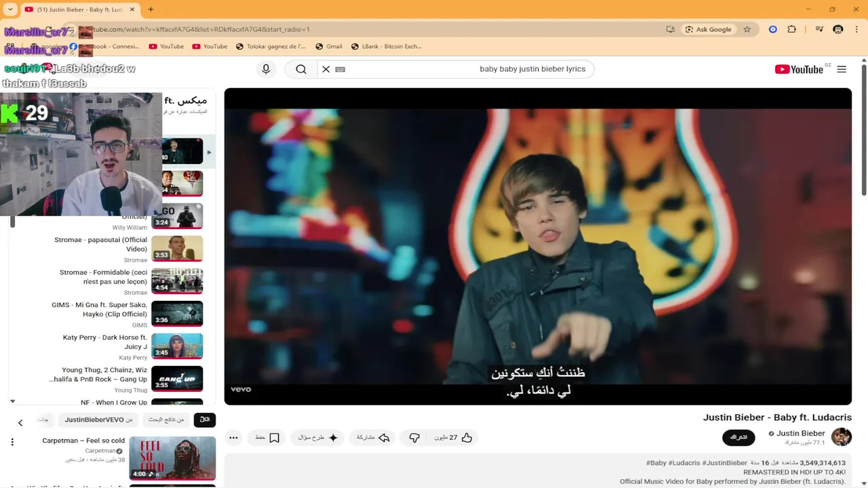Open the Justin Bieber channel name link

pyautogui.click(x=800, y=433)
